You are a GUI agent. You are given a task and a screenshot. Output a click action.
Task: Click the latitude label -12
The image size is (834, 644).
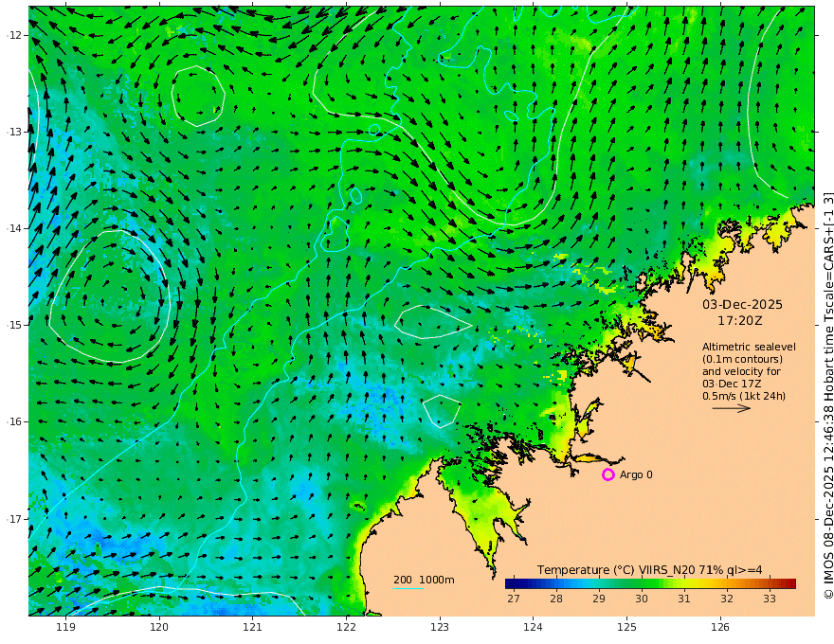point(14,35)
